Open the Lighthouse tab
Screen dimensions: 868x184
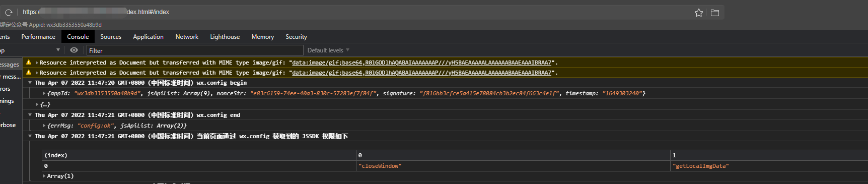[x=225, y=37]
